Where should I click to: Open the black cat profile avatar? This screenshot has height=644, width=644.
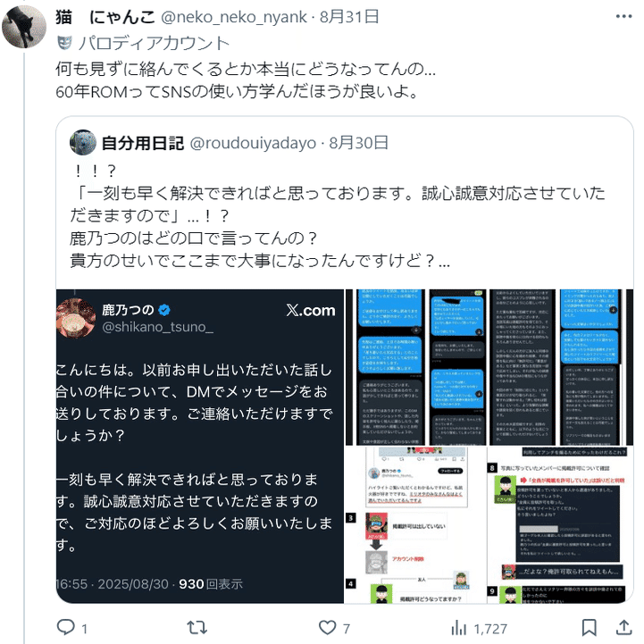[24, 27]
